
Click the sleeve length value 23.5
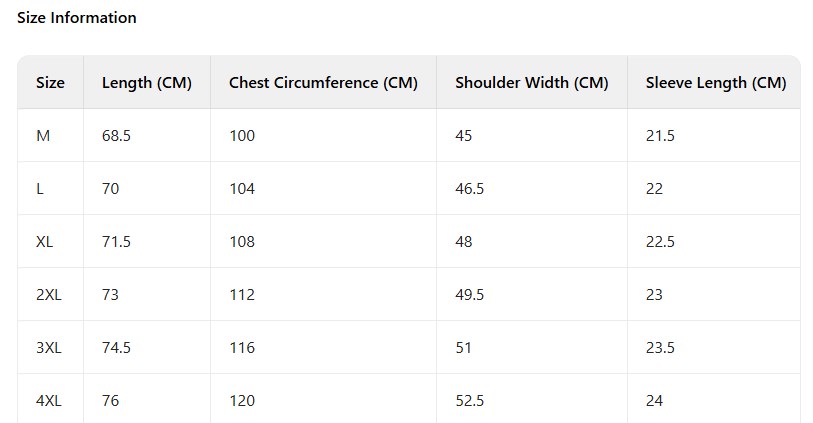(x=660, y=348)
